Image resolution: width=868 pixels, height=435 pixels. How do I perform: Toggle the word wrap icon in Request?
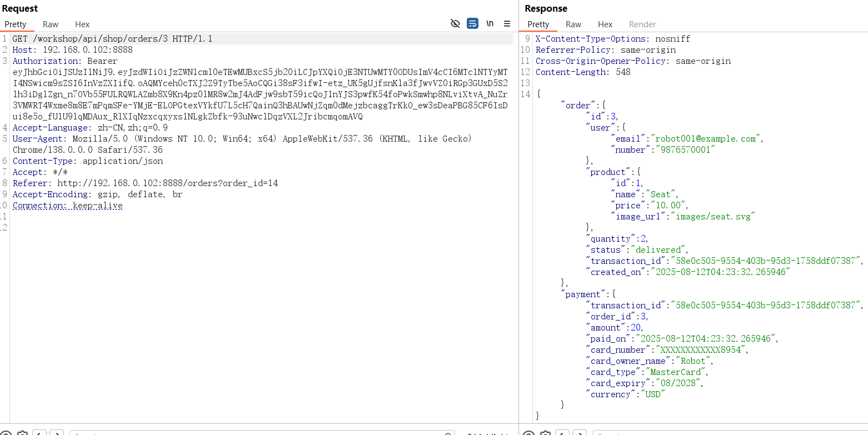click(x=472, y=23)
